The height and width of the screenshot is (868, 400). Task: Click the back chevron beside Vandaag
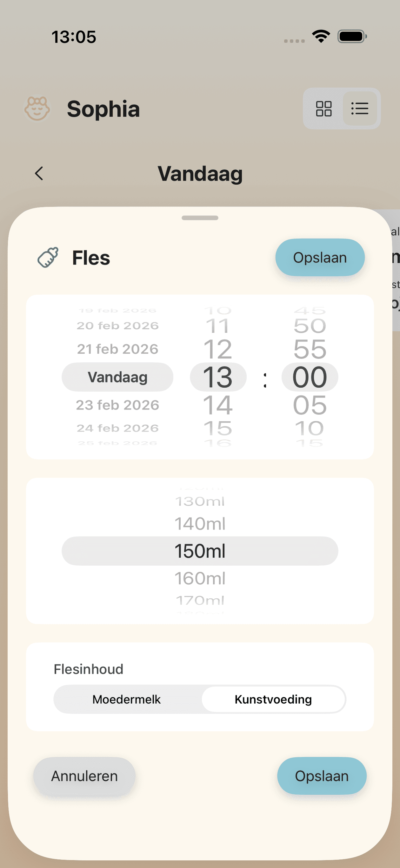pyautogui.click(x=38, y=174)
